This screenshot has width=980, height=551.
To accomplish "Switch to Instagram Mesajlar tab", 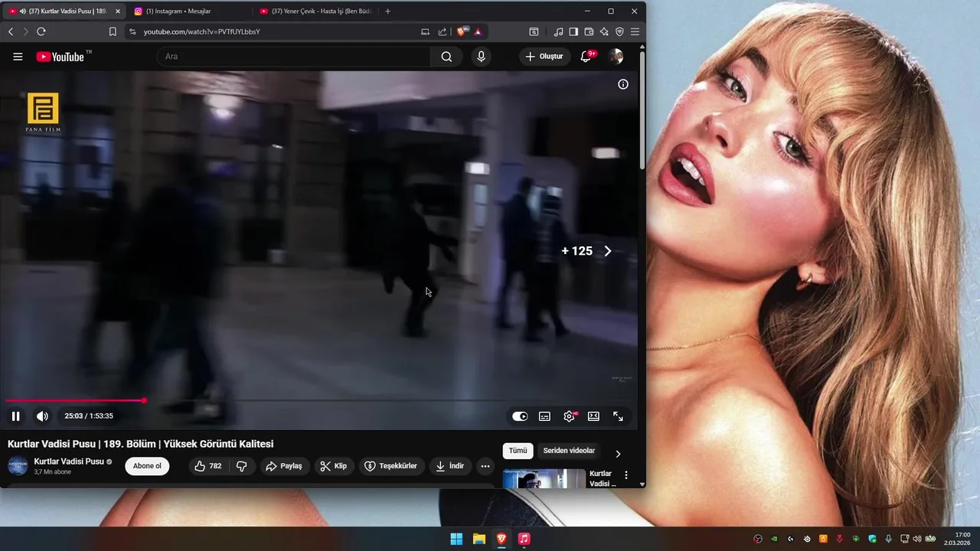I will pyautogui.click(x=188, y=11).
